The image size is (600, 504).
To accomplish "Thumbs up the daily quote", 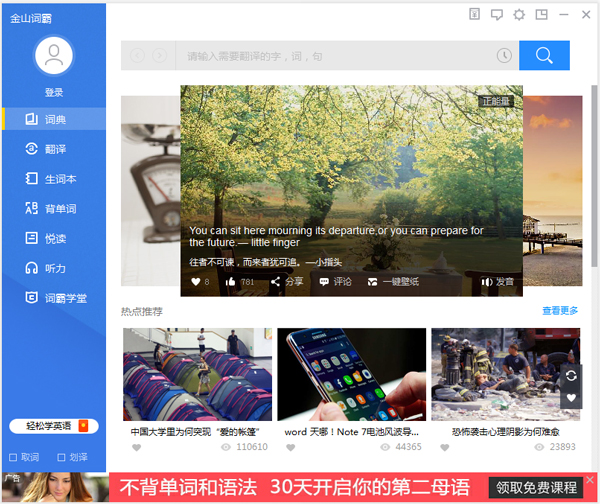I will (230, 282).
